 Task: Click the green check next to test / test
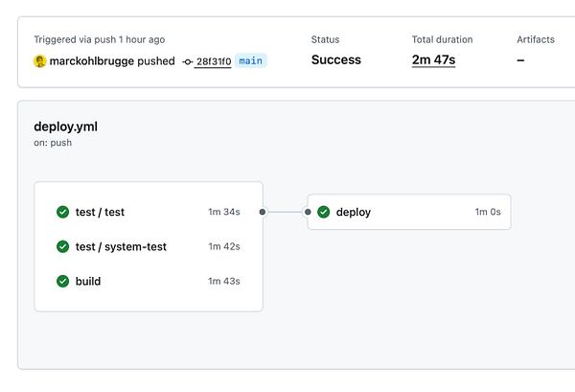pyautogui.click(x=62, y=212)
